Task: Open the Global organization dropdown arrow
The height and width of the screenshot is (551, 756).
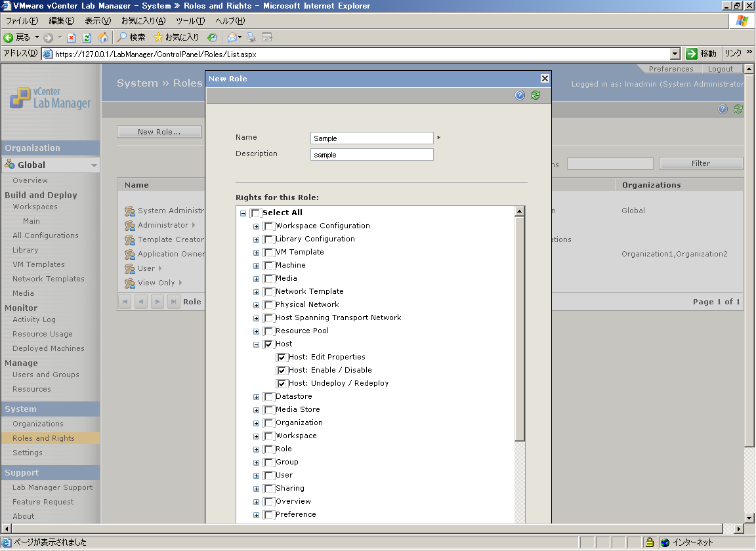Action: tap(94, 165)
